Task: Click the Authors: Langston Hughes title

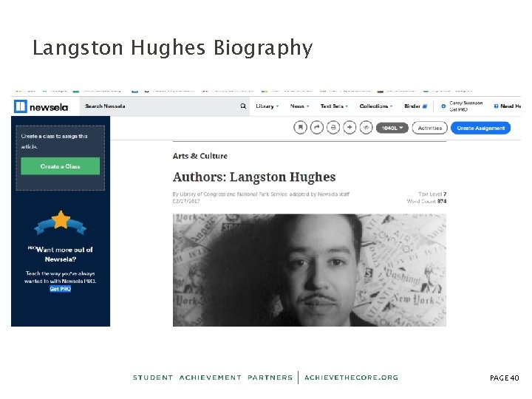Action: tap(254, 177)
